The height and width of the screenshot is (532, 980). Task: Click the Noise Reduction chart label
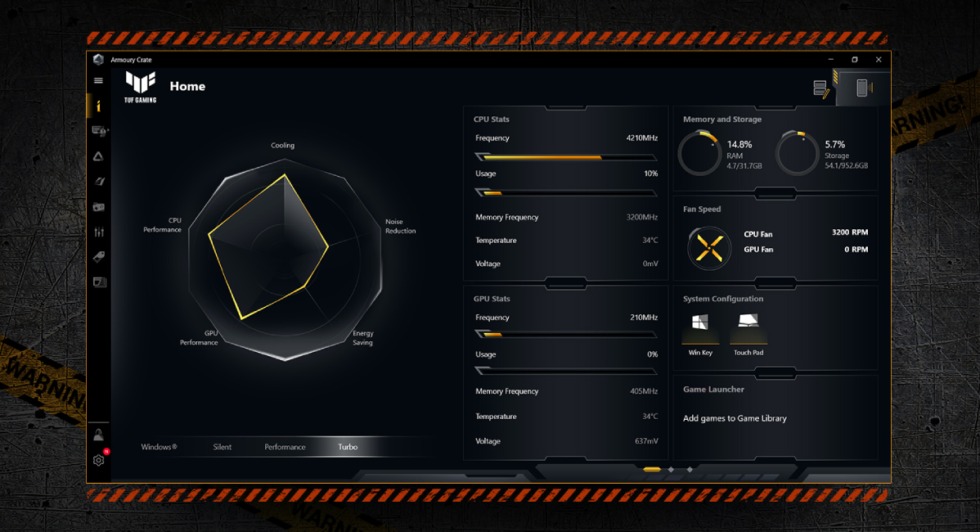pos(400,226)
